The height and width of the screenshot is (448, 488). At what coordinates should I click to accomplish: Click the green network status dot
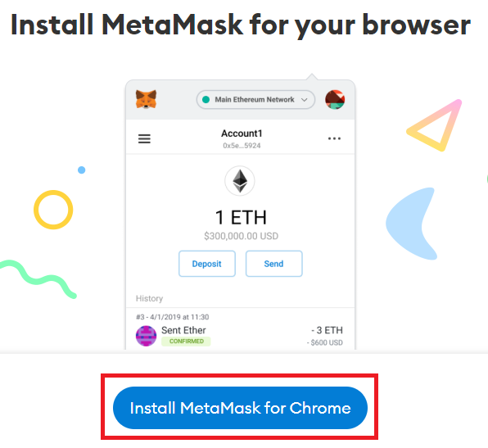(206, 100)
